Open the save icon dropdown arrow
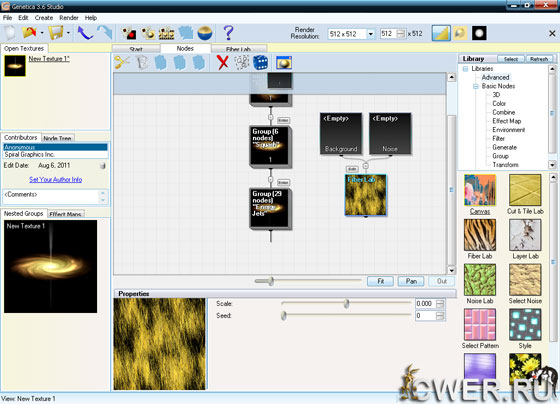 click(x=68, y=33)
